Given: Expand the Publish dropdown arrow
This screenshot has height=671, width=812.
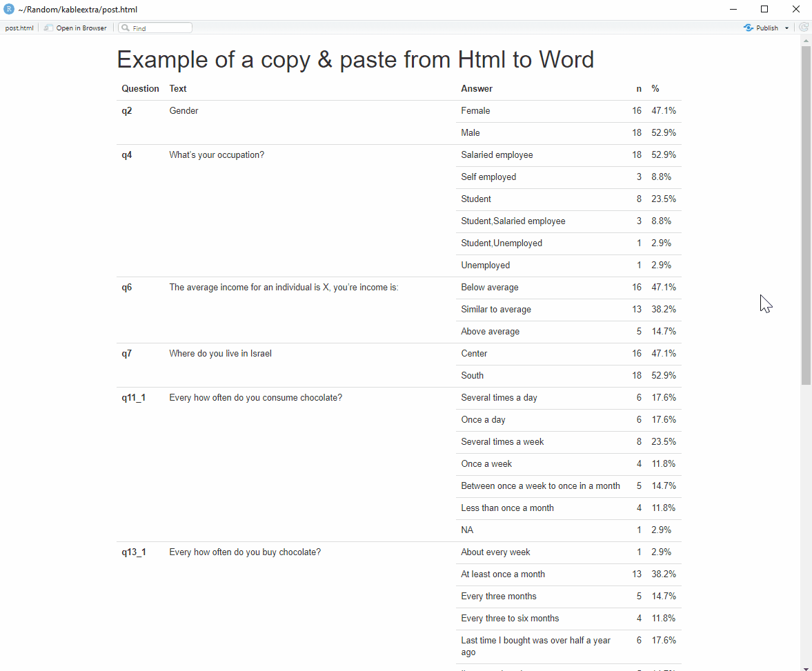Looking at the screenshot, I should [787, 28].
